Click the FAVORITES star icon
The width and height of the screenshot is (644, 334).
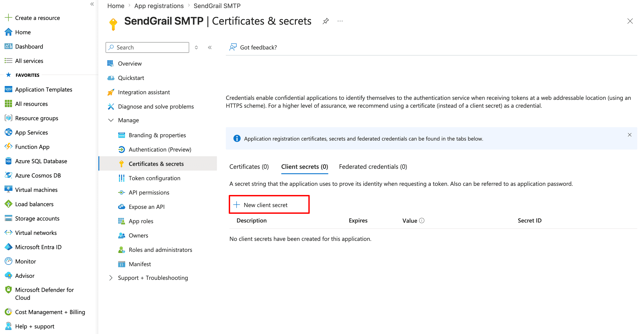pos(8,75)
